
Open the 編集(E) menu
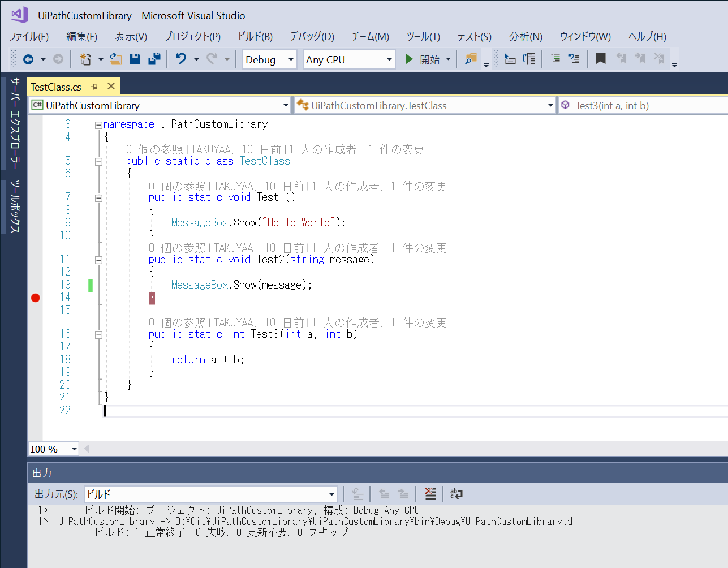click(x=81, y=36)
